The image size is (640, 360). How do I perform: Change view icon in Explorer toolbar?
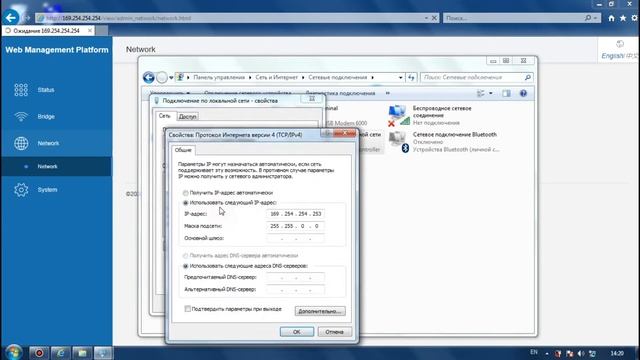(481, 93)
